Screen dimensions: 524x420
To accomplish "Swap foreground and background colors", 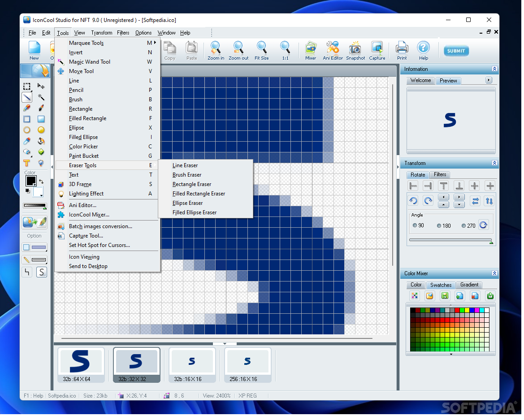I will 41,182.
